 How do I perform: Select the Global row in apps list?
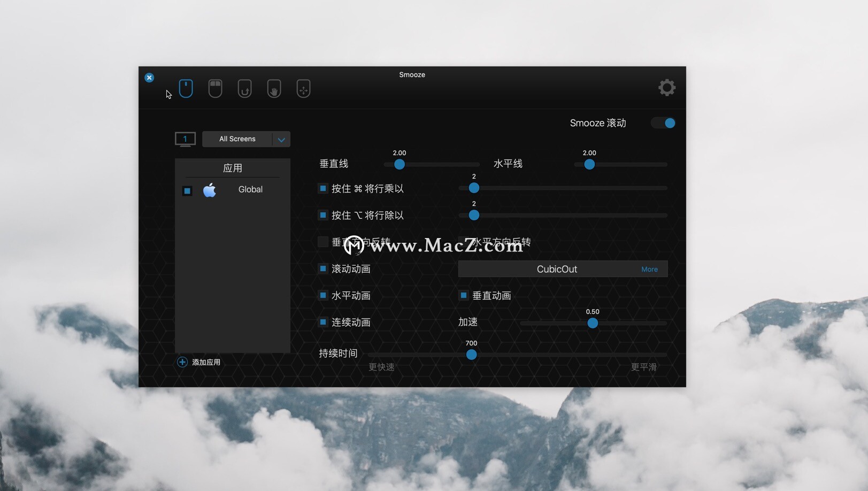point(232,190)
